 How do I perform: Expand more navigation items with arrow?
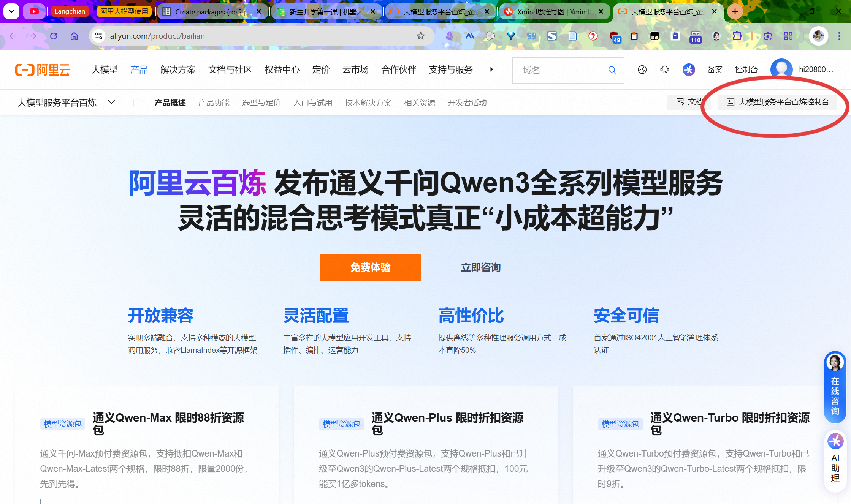491,70
